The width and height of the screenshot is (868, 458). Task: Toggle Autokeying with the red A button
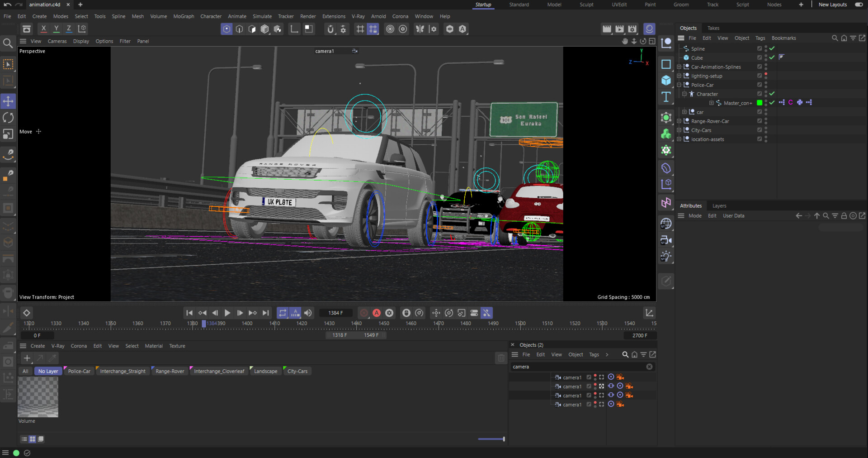click(377, 313)
